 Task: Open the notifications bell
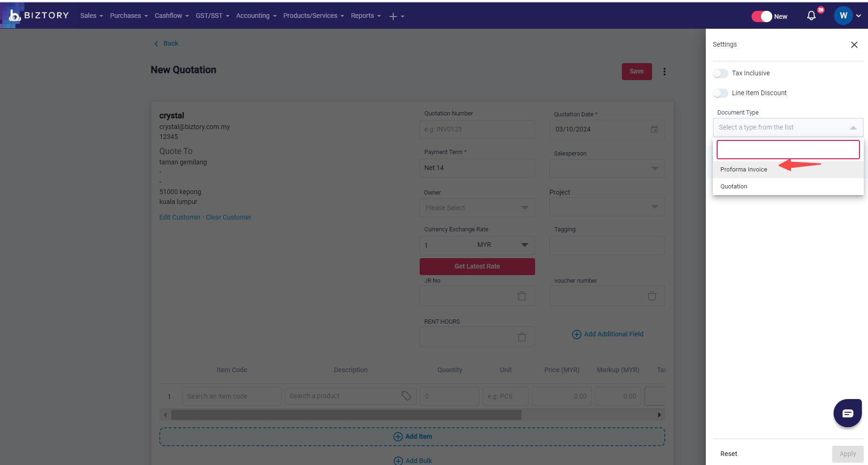tap(811, 16)
